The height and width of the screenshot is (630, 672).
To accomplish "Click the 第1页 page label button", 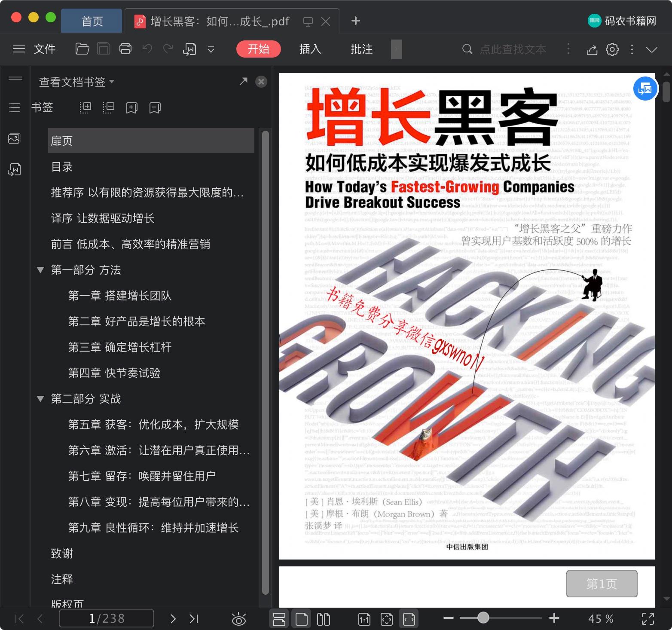I will [602, 584].
